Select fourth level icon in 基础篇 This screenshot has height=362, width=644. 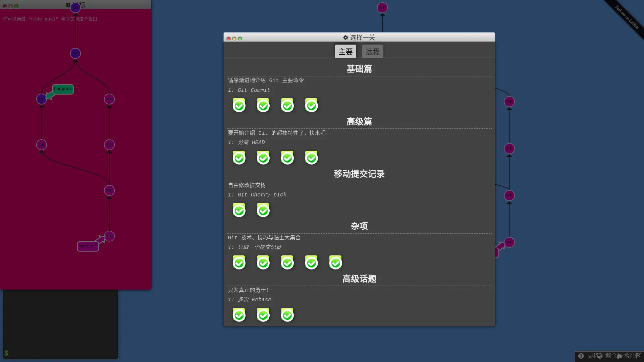click(311, 105)
